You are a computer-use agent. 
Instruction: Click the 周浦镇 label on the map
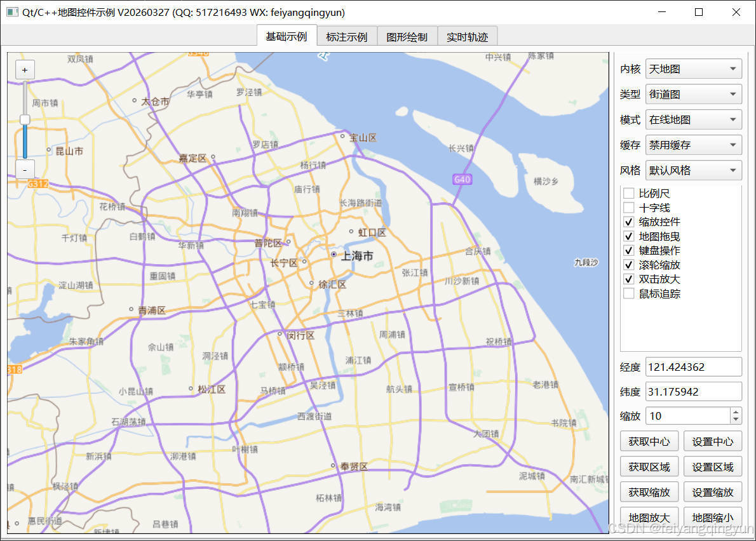tap(392, 335)
